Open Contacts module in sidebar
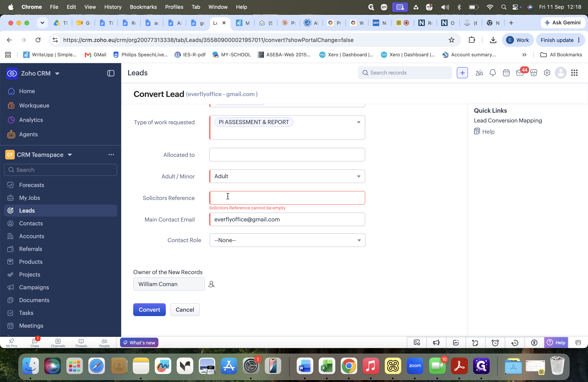 [31, 223]
